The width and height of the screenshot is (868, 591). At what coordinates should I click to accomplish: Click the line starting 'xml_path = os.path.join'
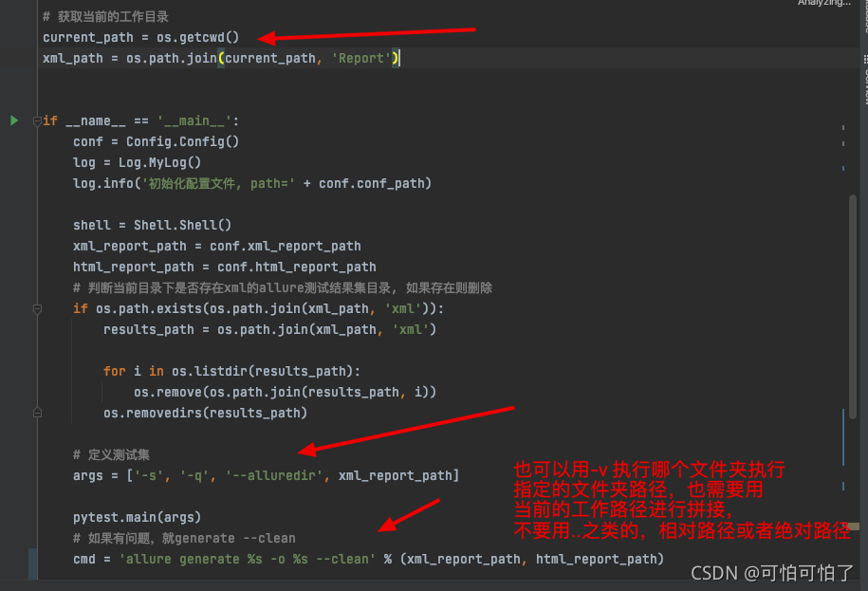coord(221,58)
